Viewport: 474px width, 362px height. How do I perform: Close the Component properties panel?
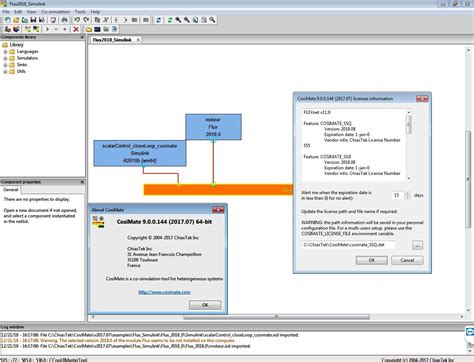[82, 182]
